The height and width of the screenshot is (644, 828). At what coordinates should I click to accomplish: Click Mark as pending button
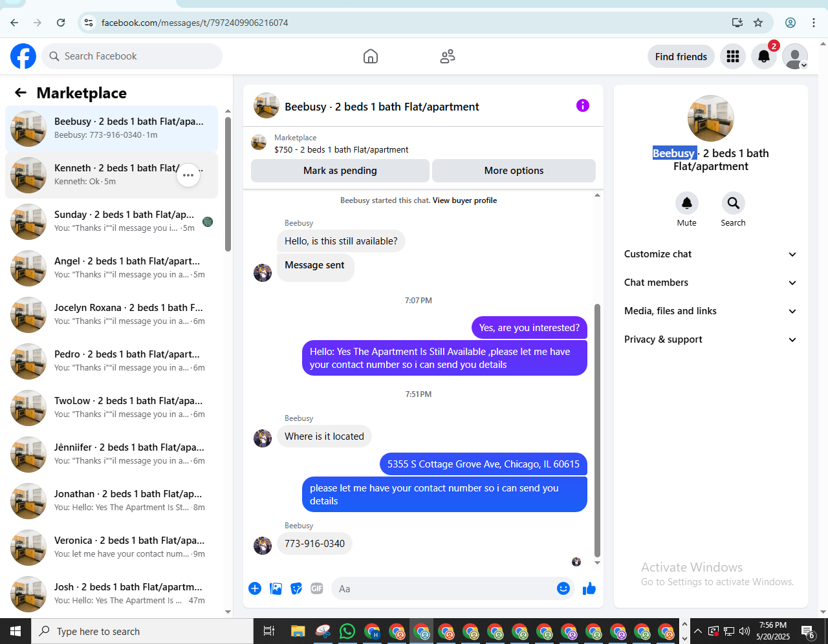click(x=340, y=171)
